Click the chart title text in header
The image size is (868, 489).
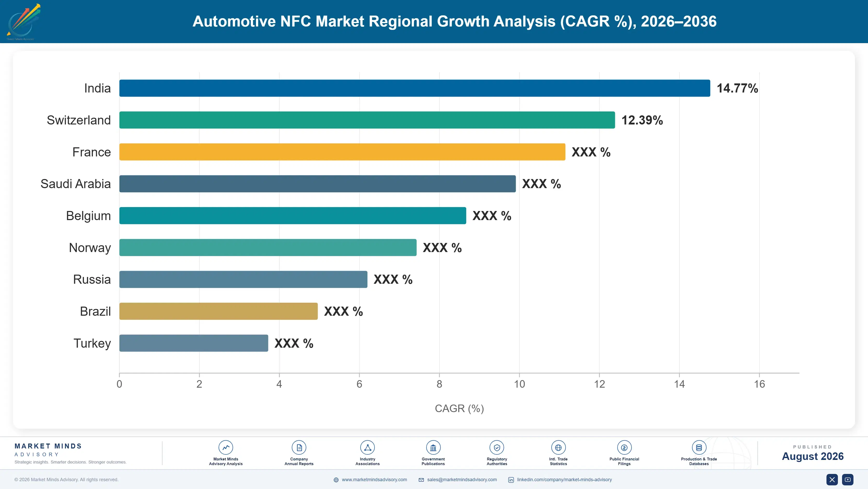click(x=454, y=21)
